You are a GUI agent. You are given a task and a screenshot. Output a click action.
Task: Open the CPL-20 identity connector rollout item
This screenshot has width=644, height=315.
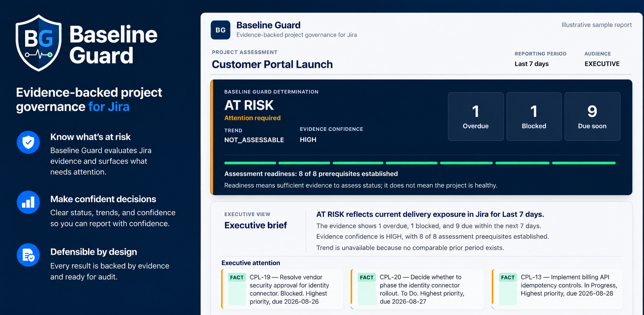pos(417,289)
